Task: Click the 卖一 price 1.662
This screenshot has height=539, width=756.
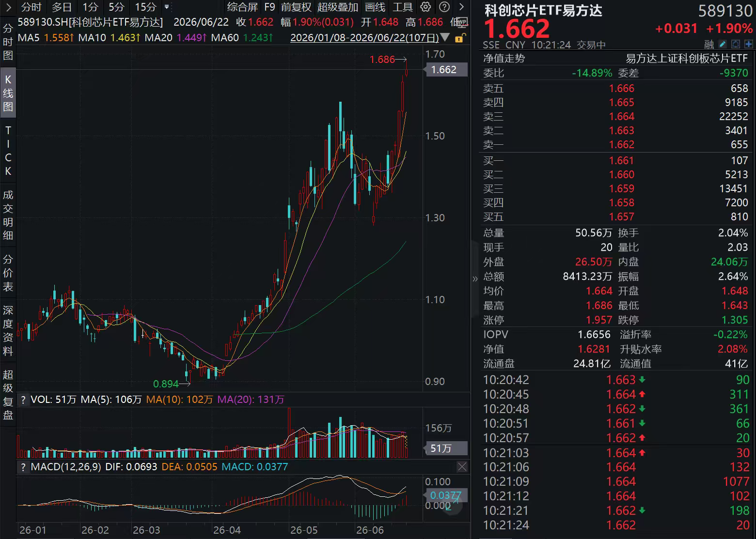Action: [x=622, y=144]
